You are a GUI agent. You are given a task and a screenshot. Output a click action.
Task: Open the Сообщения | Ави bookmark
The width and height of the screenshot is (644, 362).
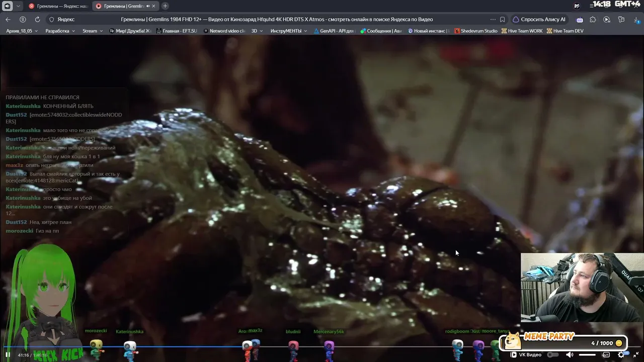click(x=381, y=31)
